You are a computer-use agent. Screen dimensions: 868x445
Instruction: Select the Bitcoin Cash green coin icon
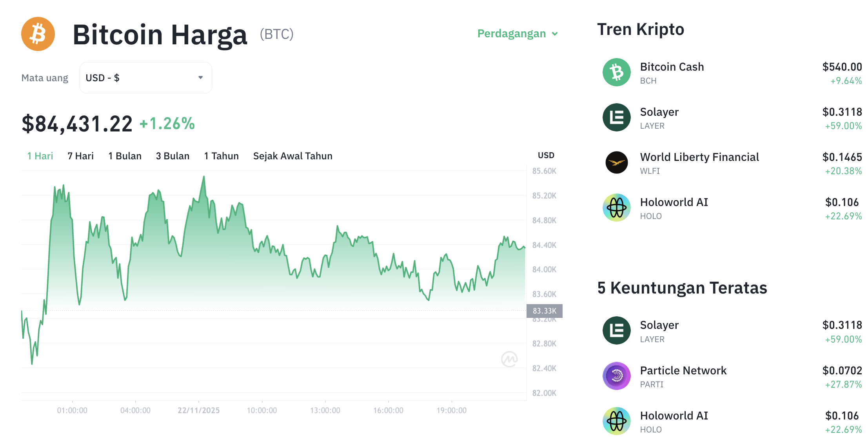(616, 72)
